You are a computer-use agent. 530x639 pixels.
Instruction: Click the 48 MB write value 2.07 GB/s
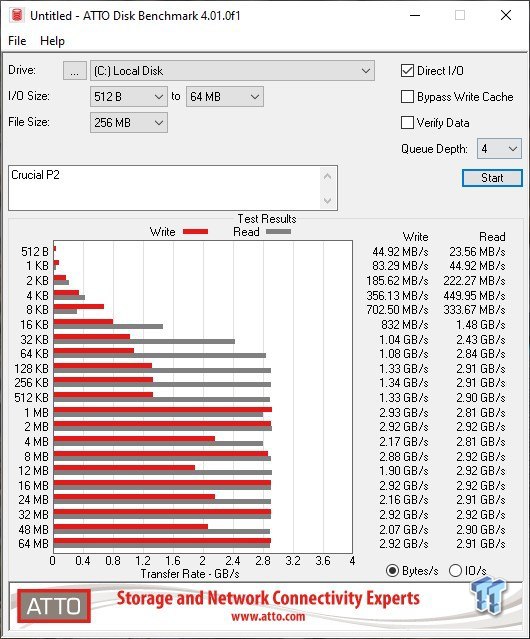point(404,529)
